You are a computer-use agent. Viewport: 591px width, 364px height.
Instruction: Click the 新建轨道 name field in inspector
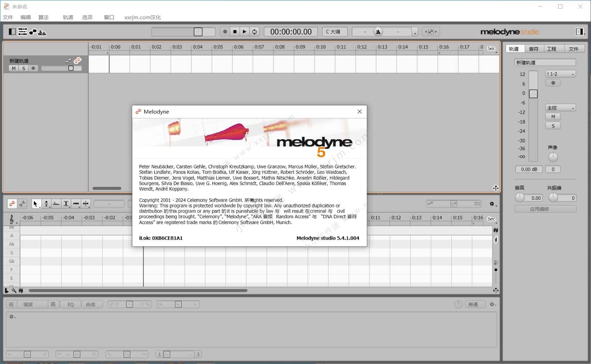click(545, 62)
